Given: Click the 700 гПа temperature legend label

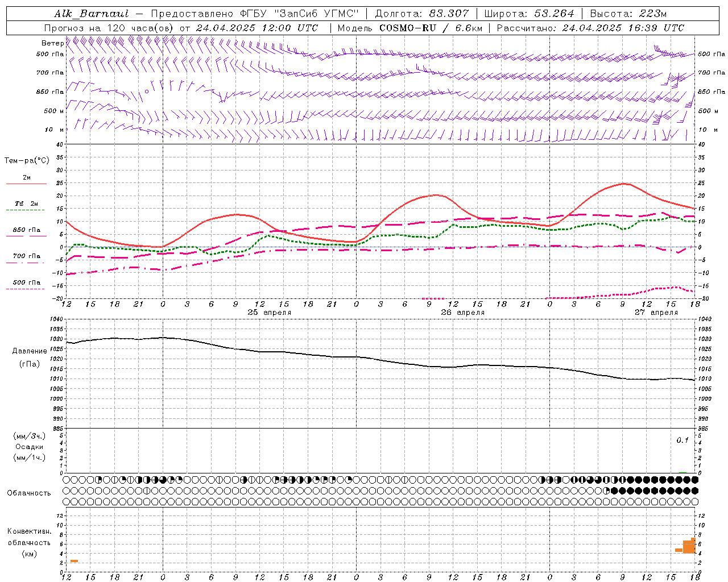Looking at the screenshot, I should click(x=27, y=256).
